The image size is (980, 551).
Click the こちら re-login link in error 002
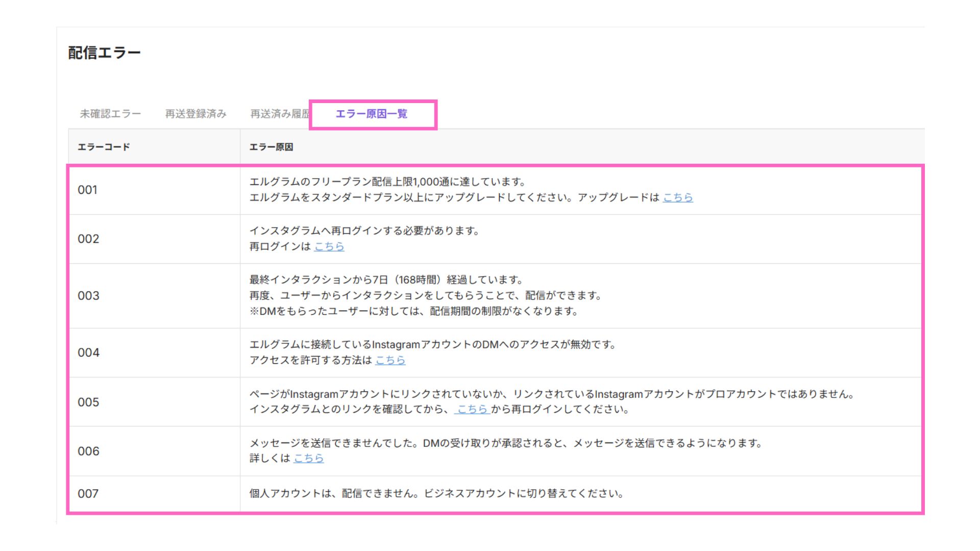pos(329,246)
